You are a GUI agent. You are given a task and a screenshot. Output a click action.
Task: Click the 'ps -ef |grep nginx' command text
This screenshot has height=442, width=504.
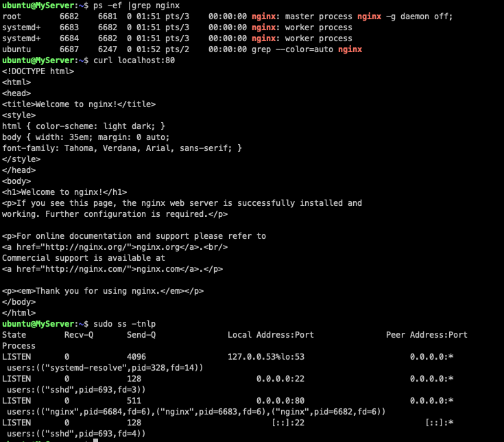[136, 5]
